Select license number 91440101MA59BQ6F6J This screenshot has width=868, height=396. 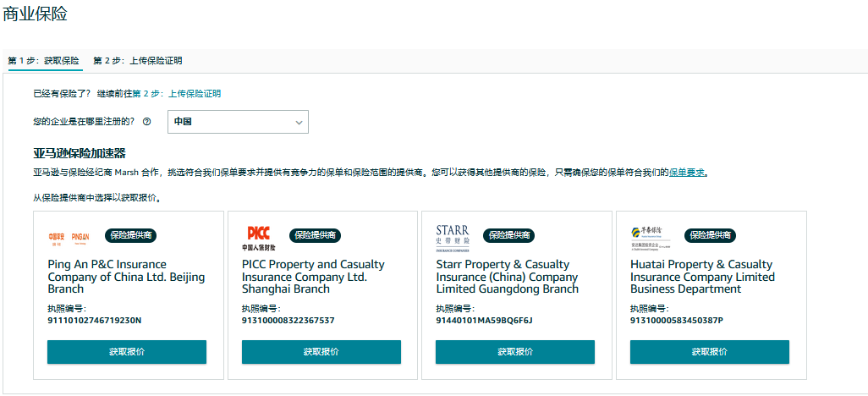484,320
